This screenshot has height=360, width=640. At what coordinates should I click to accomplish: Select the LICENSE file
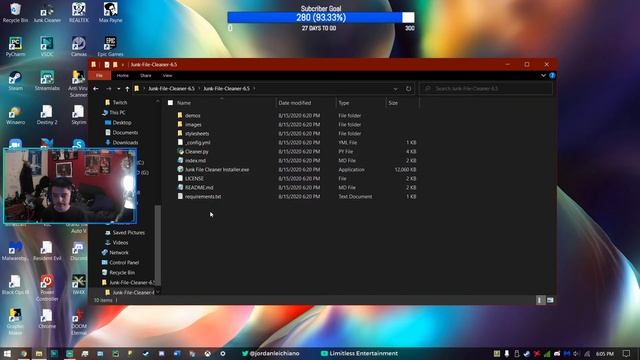pos(194,178)
